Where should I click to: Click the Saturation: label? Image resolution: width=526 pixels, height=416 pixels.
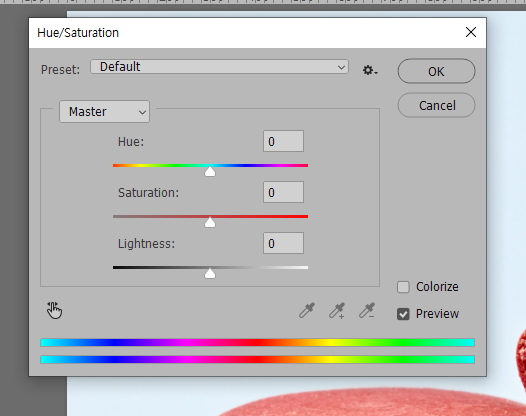148,193
